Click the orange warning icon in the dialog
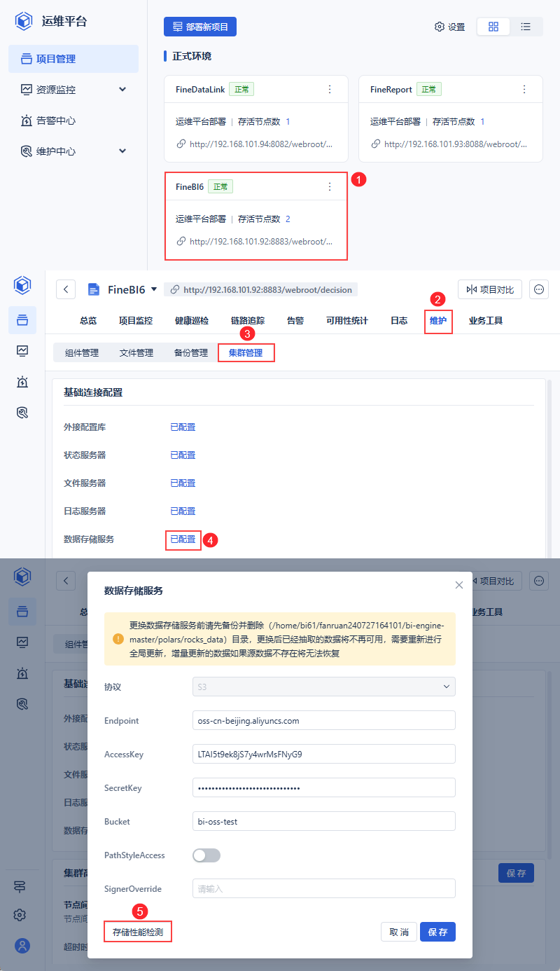 118,639
